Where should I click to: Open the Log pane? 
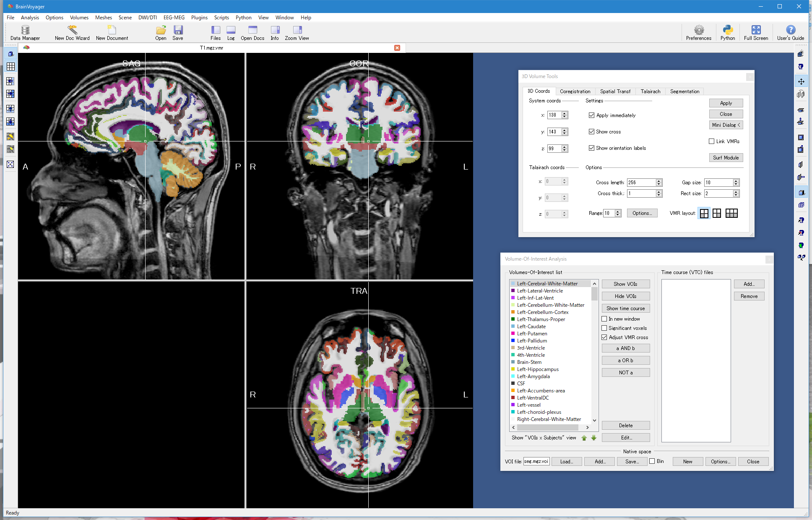click(x=231, y=32)
